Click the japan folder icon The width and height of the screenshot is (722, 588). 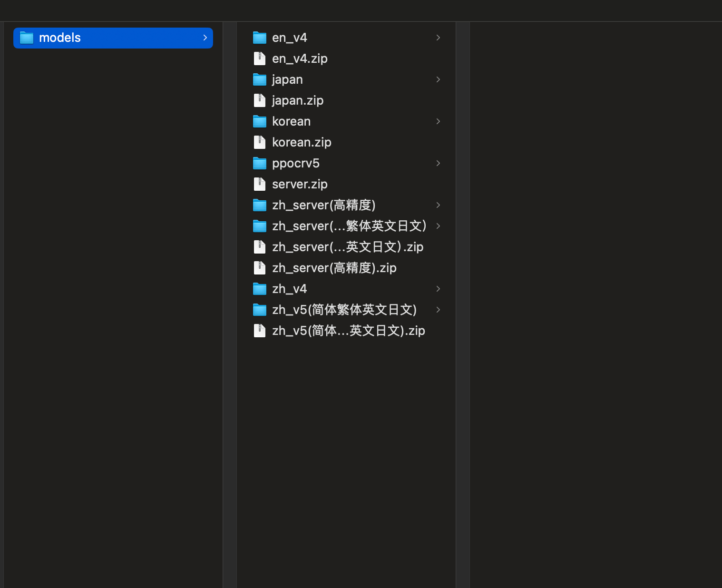[260, 79]
